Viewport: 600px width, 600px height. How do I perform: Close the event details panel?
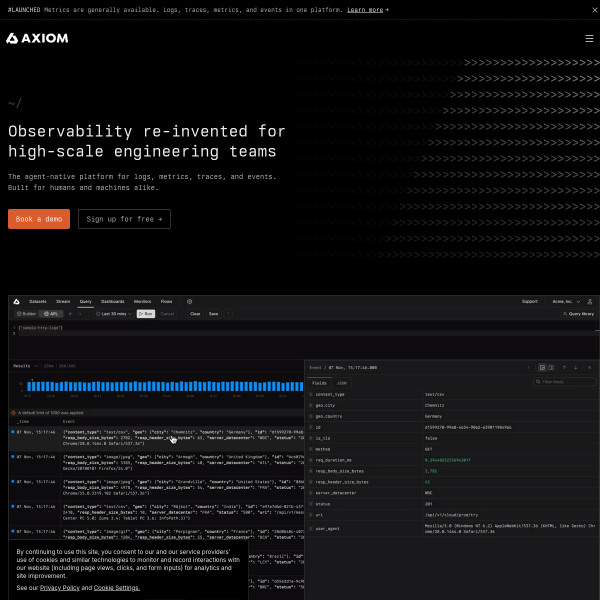(x=589, y=367)
